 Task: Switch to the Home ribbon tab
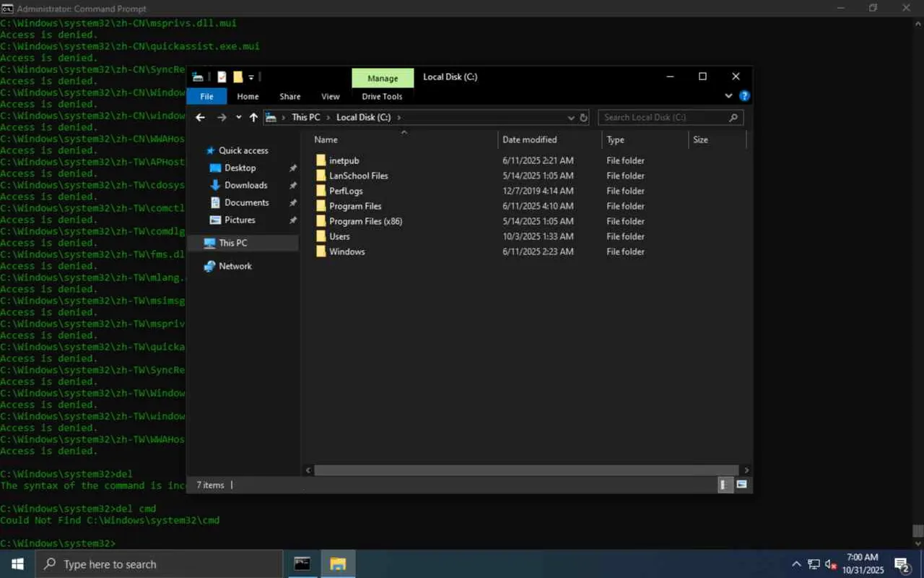(248, 96)
